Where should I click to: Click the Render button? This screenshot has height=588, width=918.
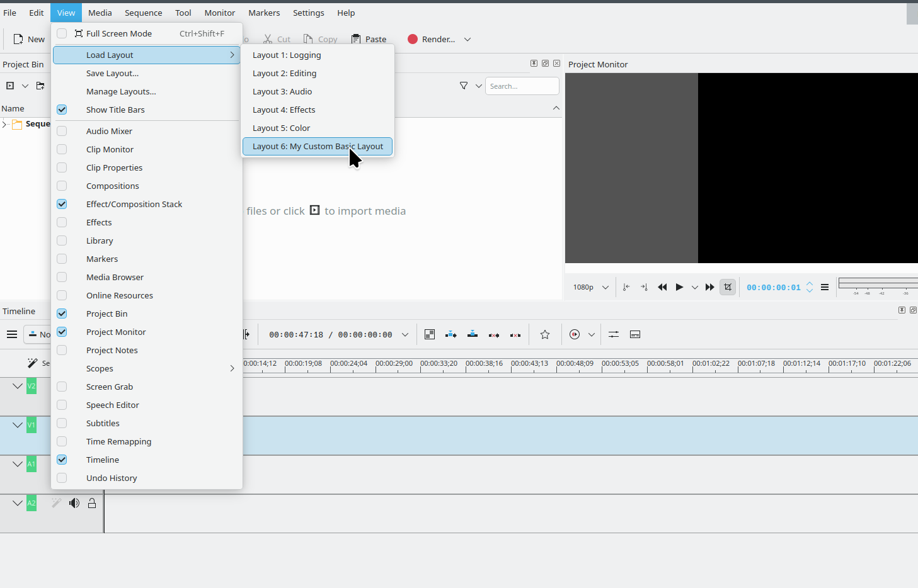(432, 39)
